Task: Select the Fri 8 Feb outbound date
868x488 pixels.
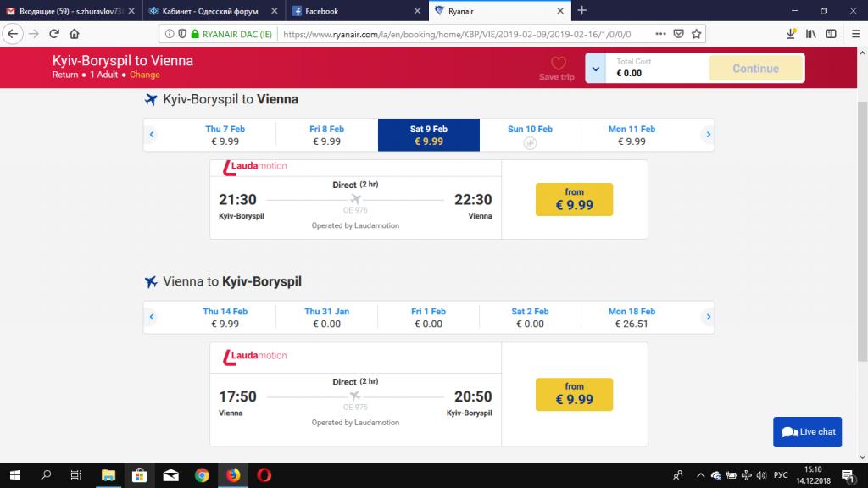Action: [x=326, y=135]
